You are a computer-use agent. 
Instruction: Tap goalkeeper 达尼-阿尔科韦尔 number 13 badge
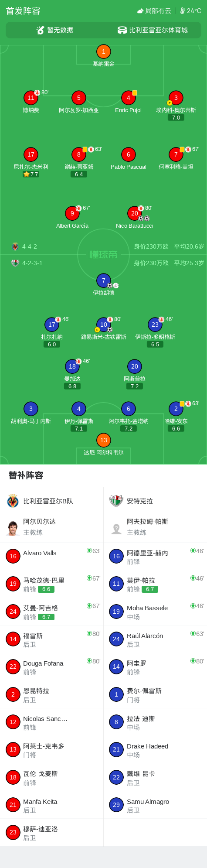(103, 440)
